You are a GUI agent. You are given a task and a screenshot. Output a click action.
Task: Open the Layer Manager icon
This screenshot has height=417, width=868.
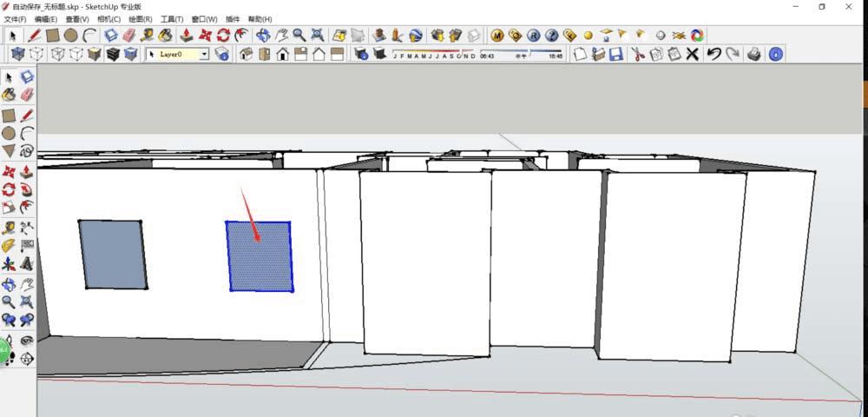(222, 54)
